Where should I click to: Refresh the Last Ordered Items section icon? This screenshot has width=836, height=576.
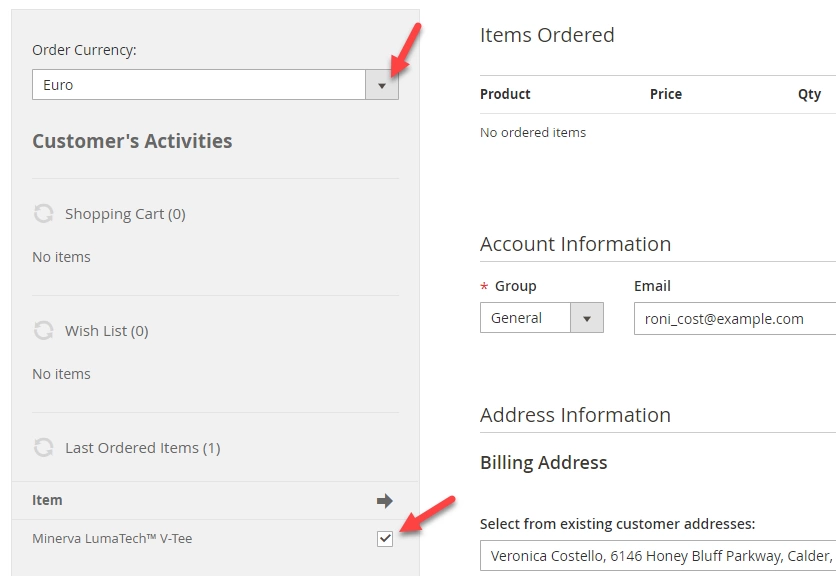point(43,447)
